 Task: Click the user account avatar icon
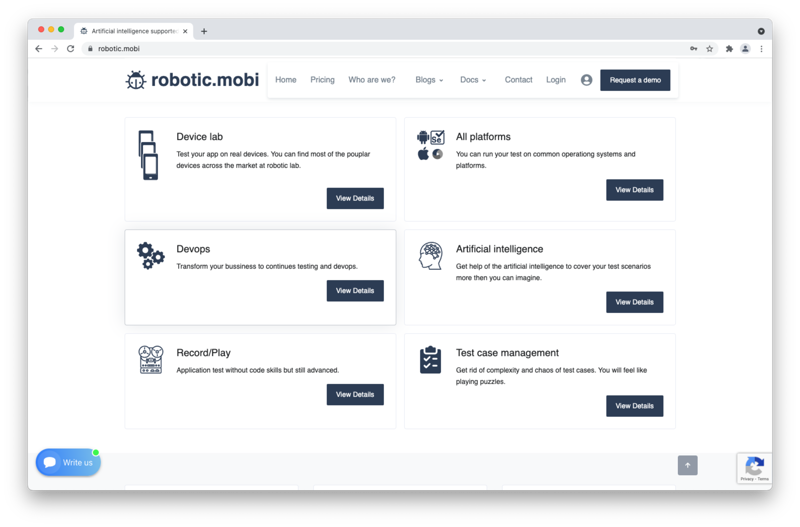pyautogui.click(x=586, y=80)
